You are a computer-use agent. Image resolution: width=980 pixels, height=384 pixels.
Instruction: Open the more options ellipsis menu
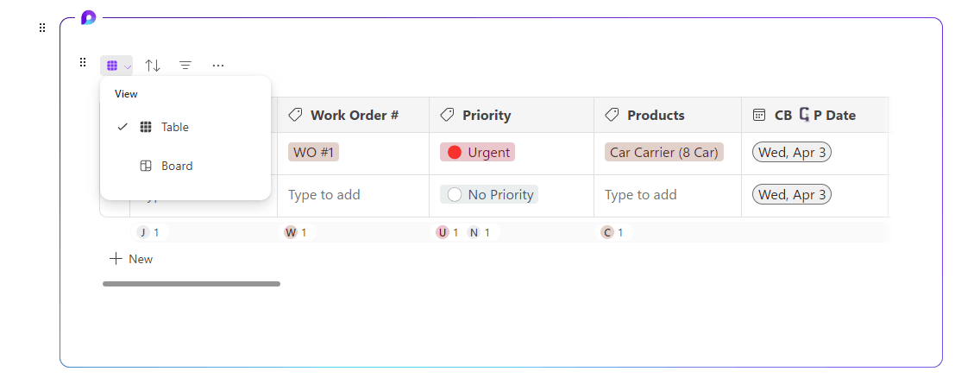[218, 66]
